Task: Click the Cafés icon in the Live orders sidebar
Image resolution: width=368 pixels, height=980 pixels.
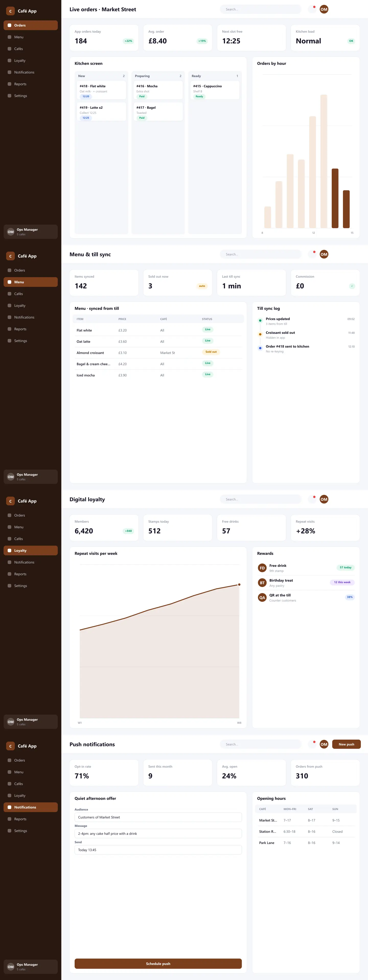Action: point(9,49)
